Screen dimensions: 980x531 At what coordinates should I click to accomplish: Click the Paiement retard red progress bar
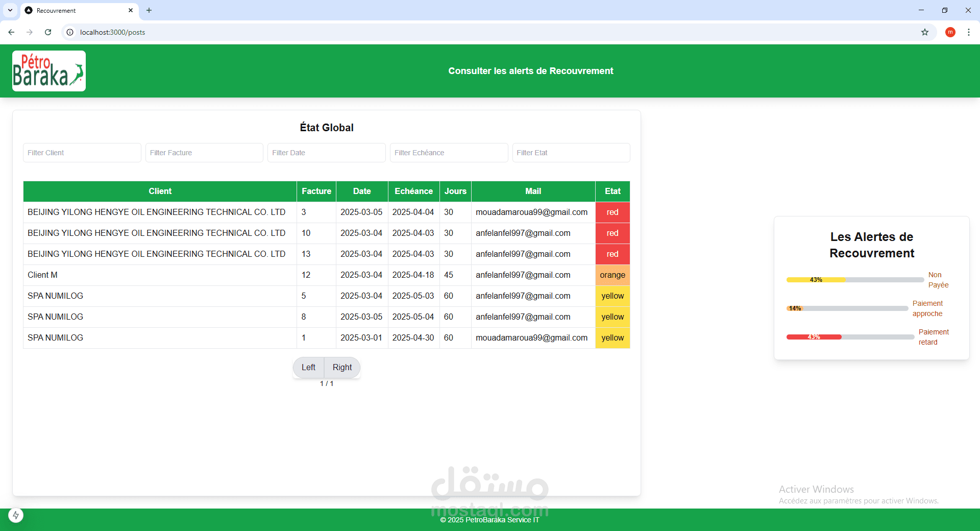click(x=850, y=337)
